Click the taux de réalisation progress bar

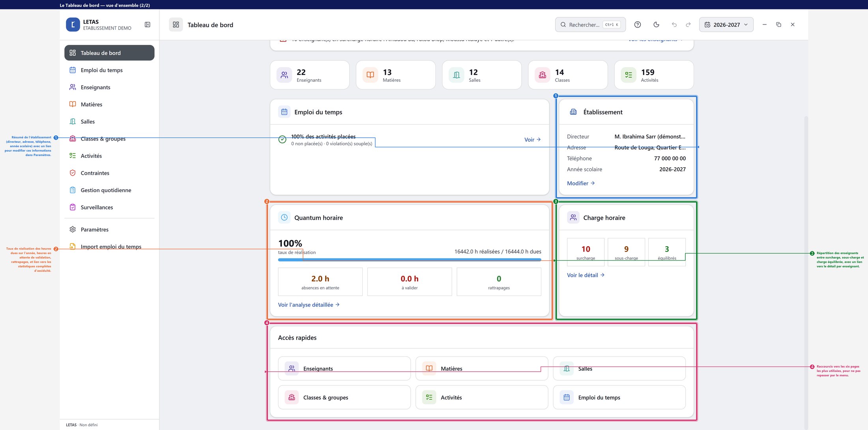[410, 260]
